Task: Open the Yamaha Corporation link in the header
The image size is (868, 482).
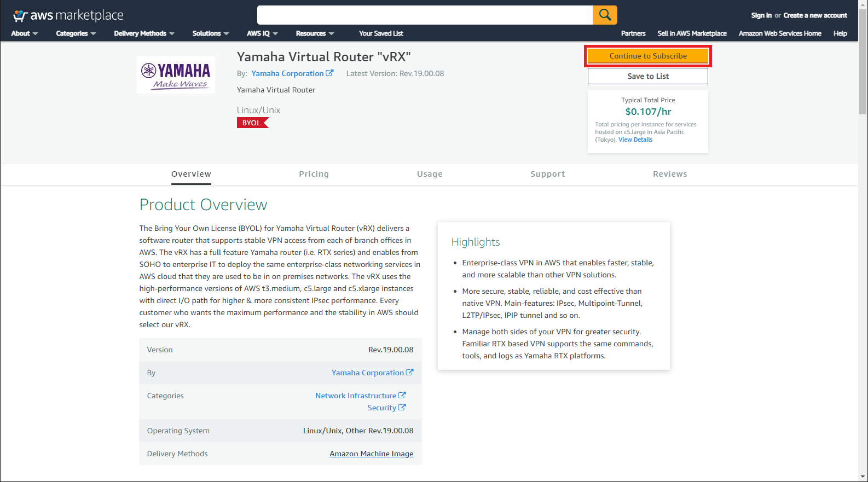Action: (288, 73)
